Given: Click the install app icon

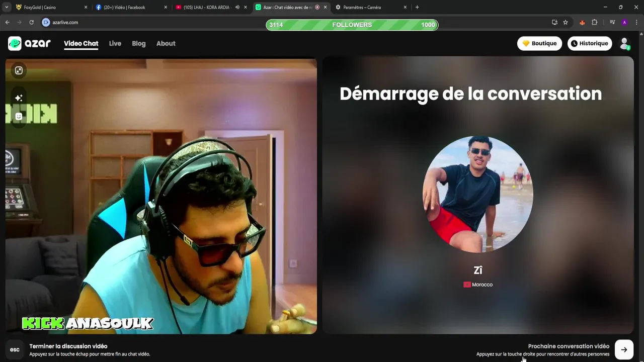Looking at the screenshot, I should (x=554, y=22).
